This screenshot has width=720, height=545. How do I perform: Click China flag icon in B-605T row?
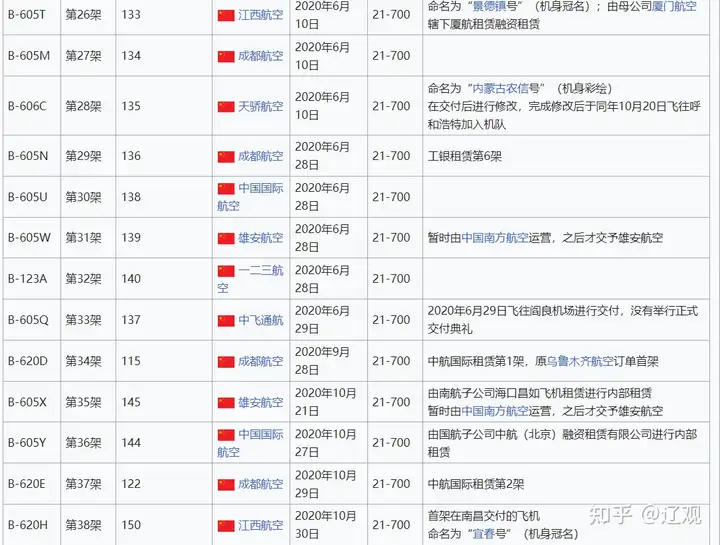(x=226, y=16)
